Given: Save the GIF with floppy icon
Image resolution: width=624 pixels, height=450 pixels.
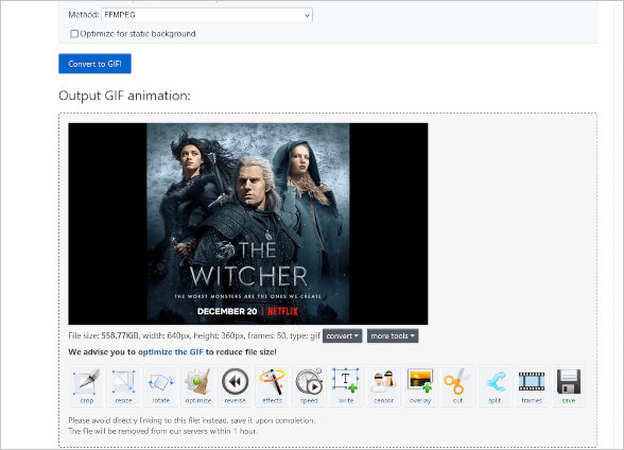Looking at the screenshot, I should (568, 385).
